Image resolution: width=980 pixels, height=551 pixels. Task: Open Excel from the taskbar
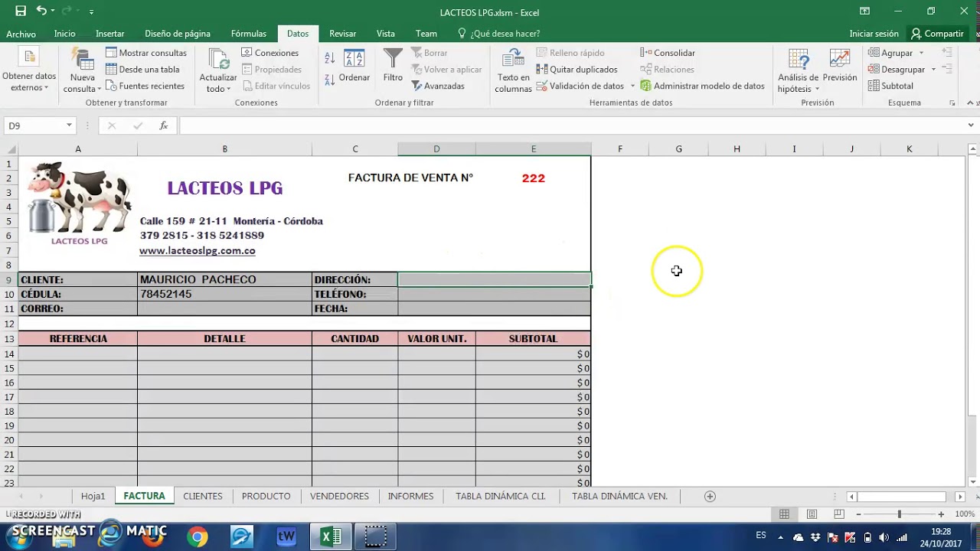point(331,536)
